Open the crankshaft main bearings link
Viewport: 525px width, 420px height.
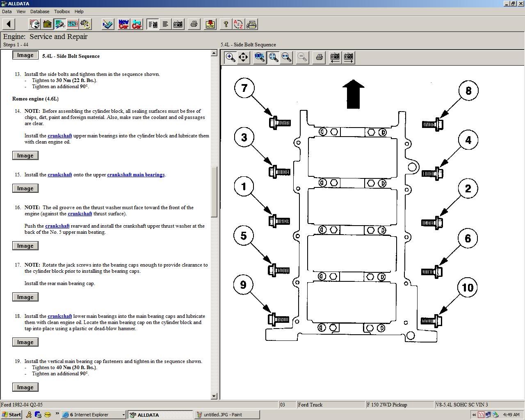(136, 175)
